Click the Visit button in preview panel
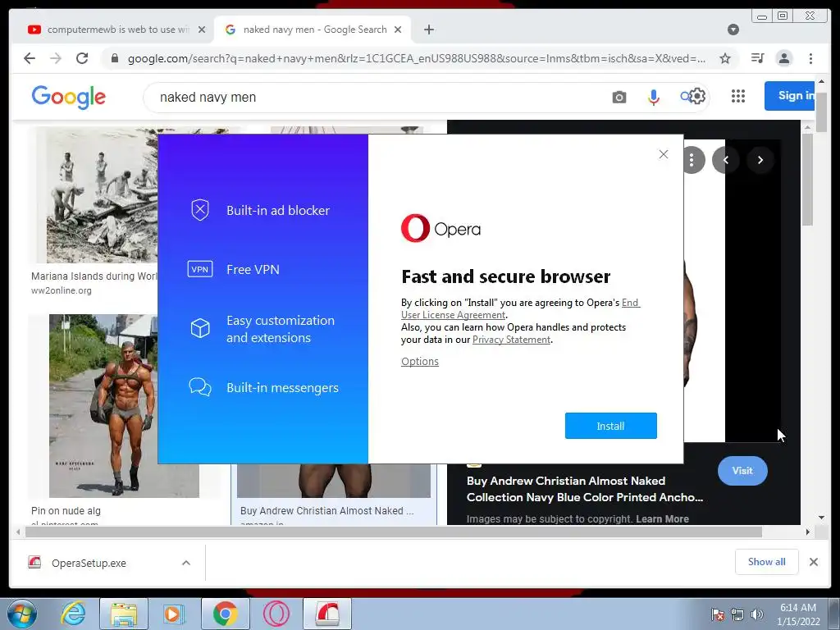Image resolution: width=840 pixels, height=630 pixels. [x=742, y=471]
